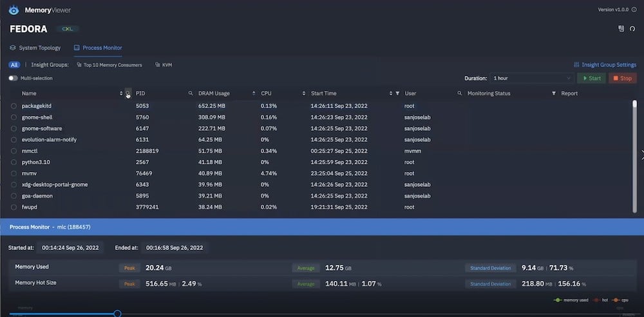Click the Peak badge for Memory Used

click(129, 268)
